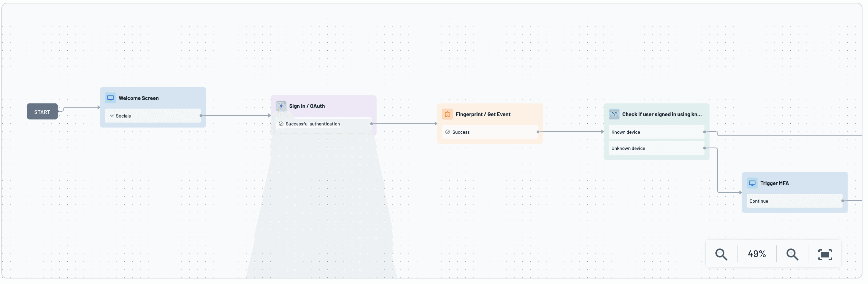Click the Trigger MFA screen icon
The height and width of the screenshot is (284, 868).
tap(752, 183)
